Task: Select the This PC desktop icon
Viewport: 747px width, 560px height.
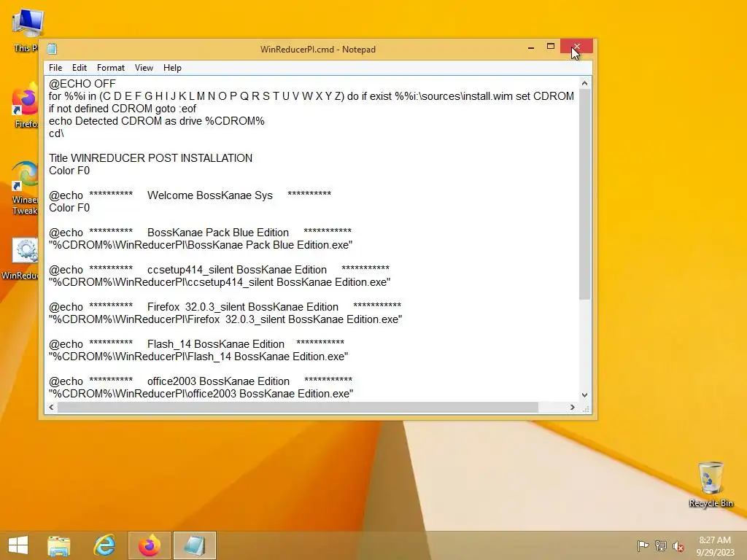Action: tap(25, 30)
